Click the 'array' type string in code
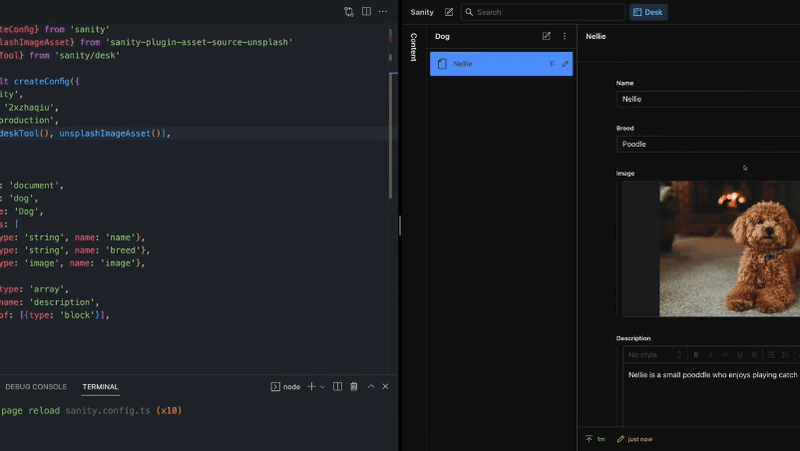800x451 pixels. [x=46, y=289]
